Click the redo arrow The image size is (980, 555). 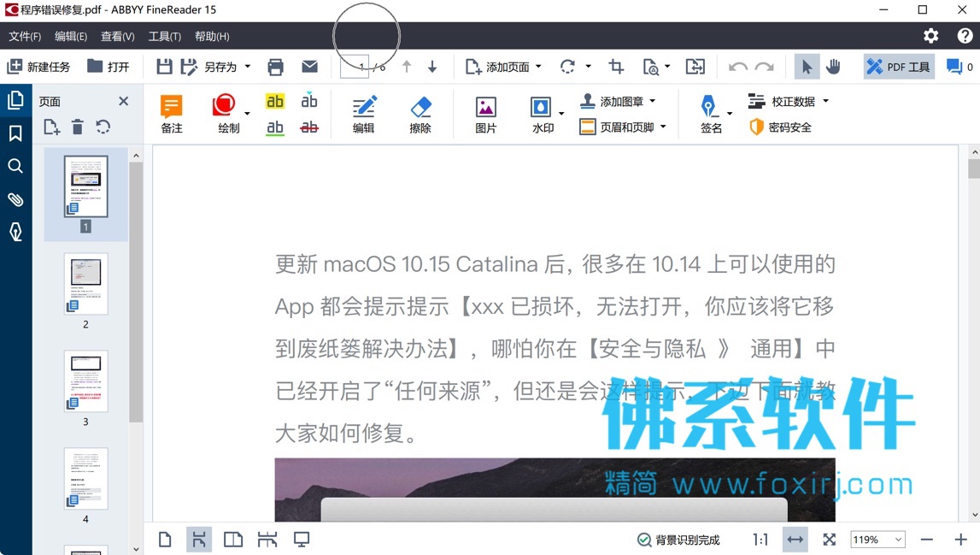[x=765, y=67]
